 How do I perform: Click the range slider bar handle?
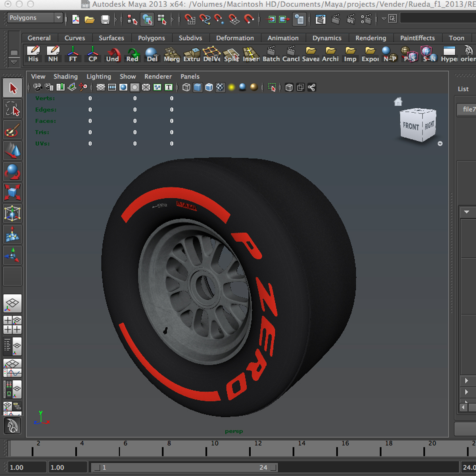(184, 468)
